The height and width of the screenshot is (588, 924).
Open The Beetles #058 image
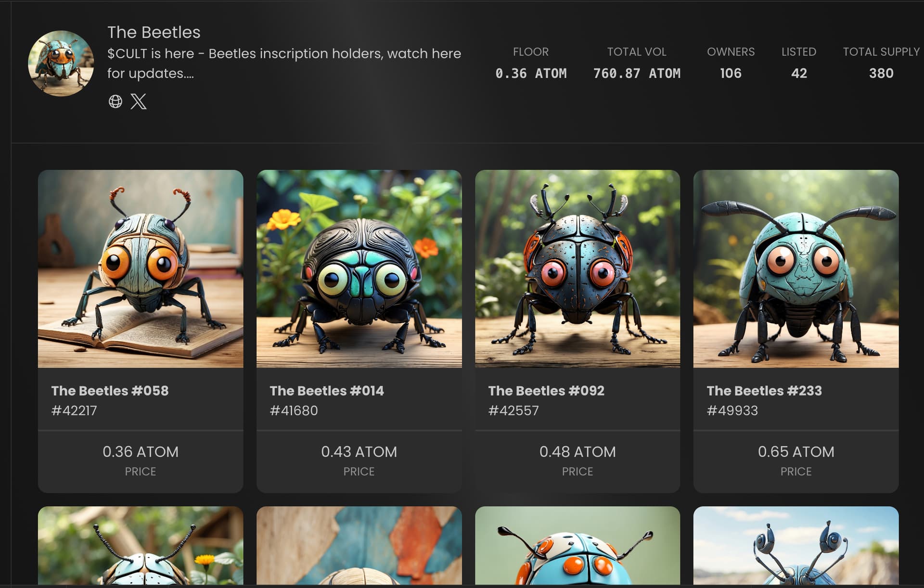[141, 268]
